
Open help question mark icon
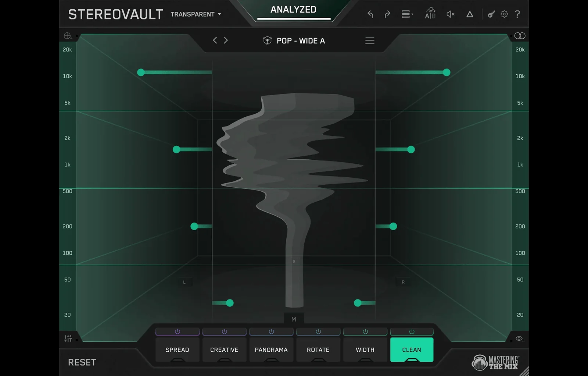517,14
